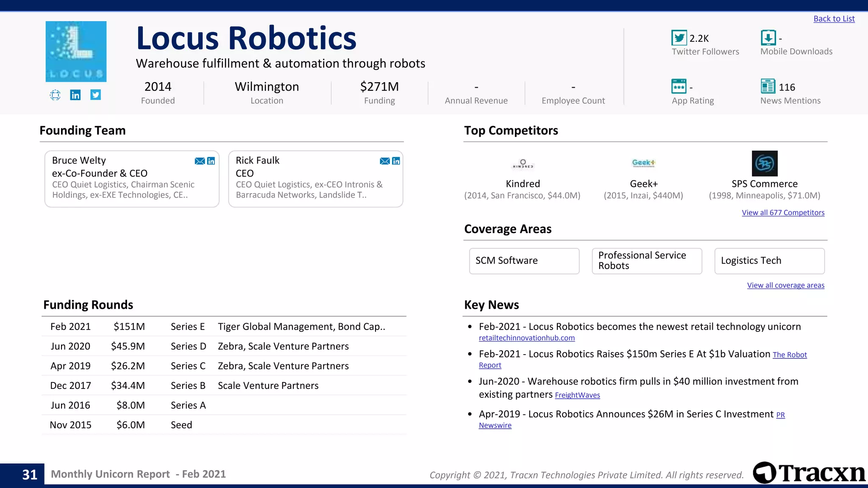Select the Dec 2017 Series B funding row
The image size is (868, 488).
(x=224, y=385)
